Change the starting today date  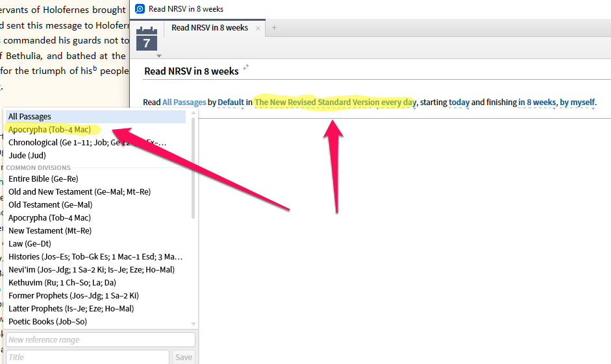(459, 102)
